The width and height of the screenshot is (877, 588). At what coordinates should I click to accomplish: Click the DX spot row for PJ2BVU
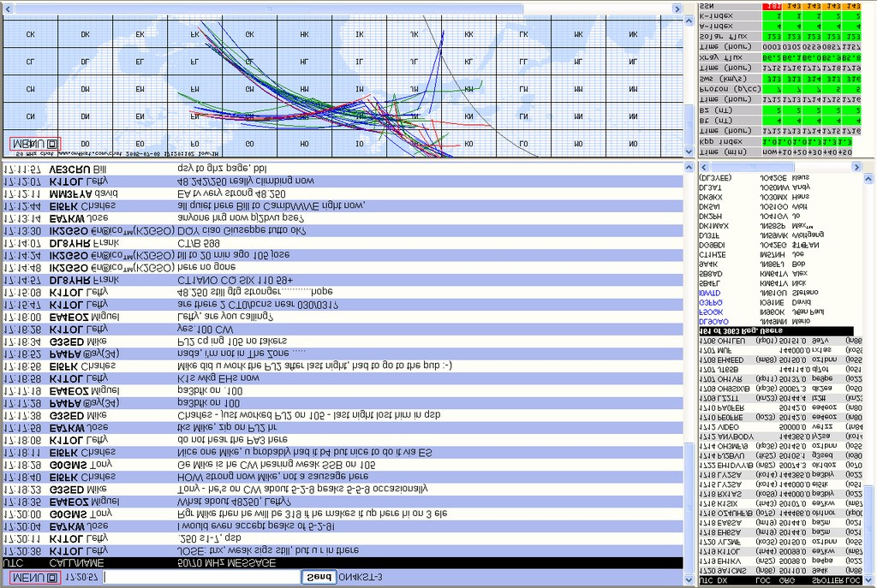click(x=780, y=456)
